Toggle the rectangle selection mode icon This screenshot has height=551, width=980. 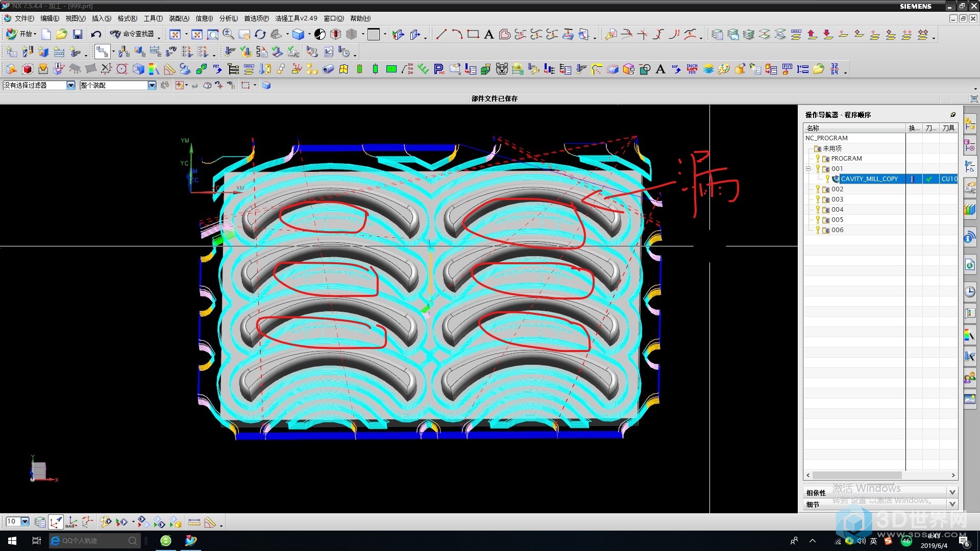click(x=246, y=85)
